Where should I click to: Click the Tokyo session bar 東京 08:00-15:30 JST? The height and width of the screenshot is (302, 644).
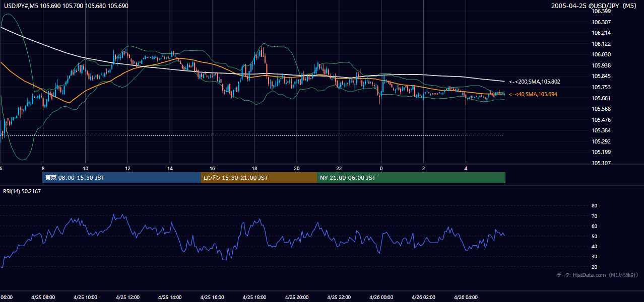(121, 178)
